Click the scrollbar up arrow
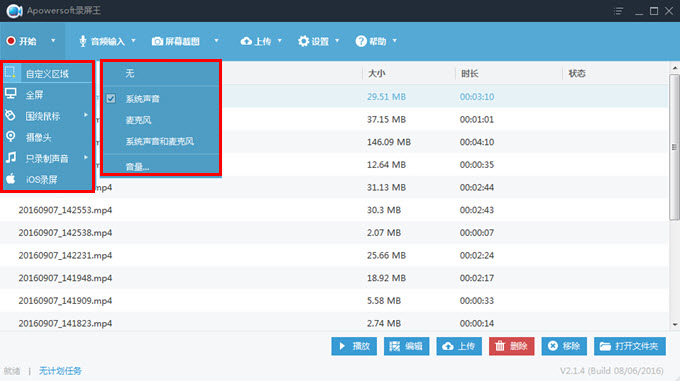The width and height of the screenshot is (680, 381). (x=675, y=68)
